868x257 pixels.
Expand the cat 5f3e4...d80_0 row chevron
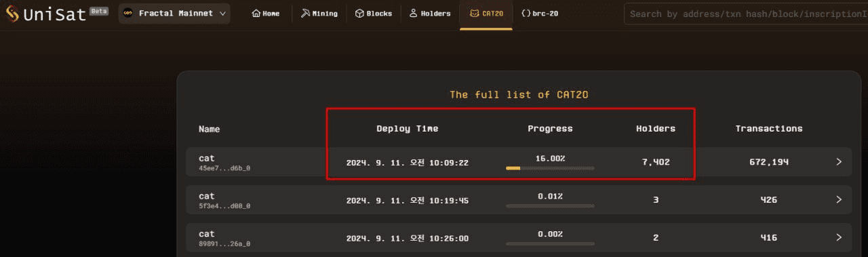tap(839, 200)
